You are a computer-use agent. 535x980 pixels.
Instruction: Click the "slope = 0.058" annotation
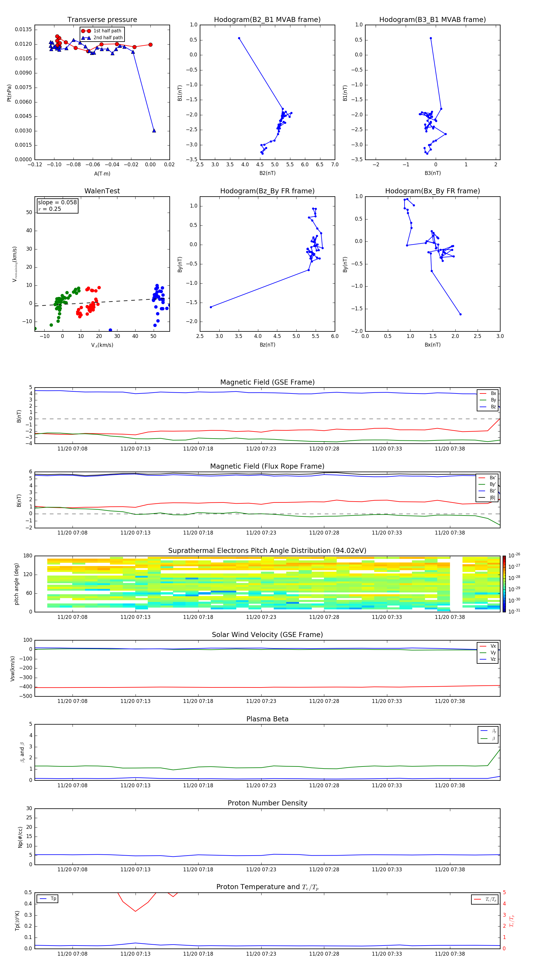pos(57,203)
